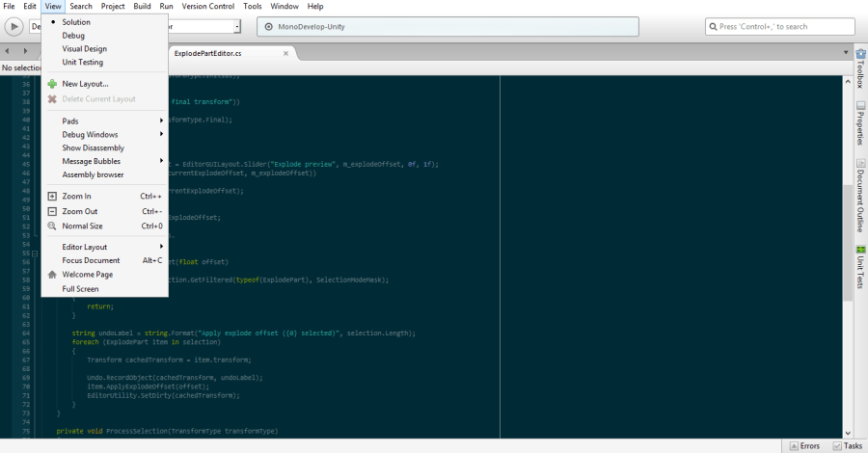Screen dimensions: 868x453
Task: Open the Errors pad in status bar
Action: [x=804, y=446]
